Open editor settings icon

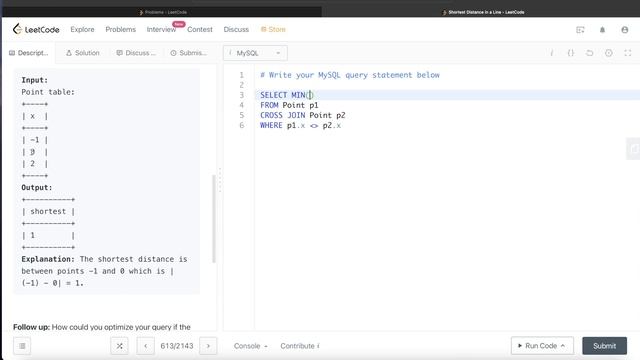pos(609,53)
